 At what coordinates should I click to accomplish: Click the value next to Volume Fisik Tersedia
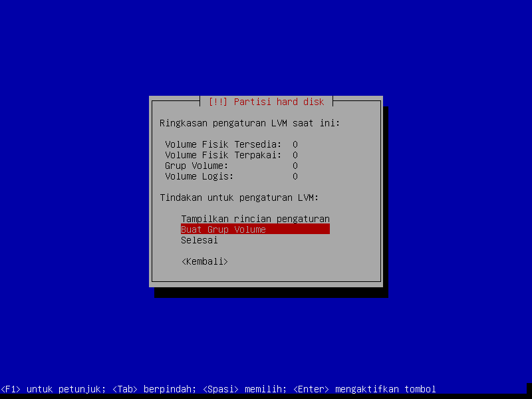click(295, 144)
